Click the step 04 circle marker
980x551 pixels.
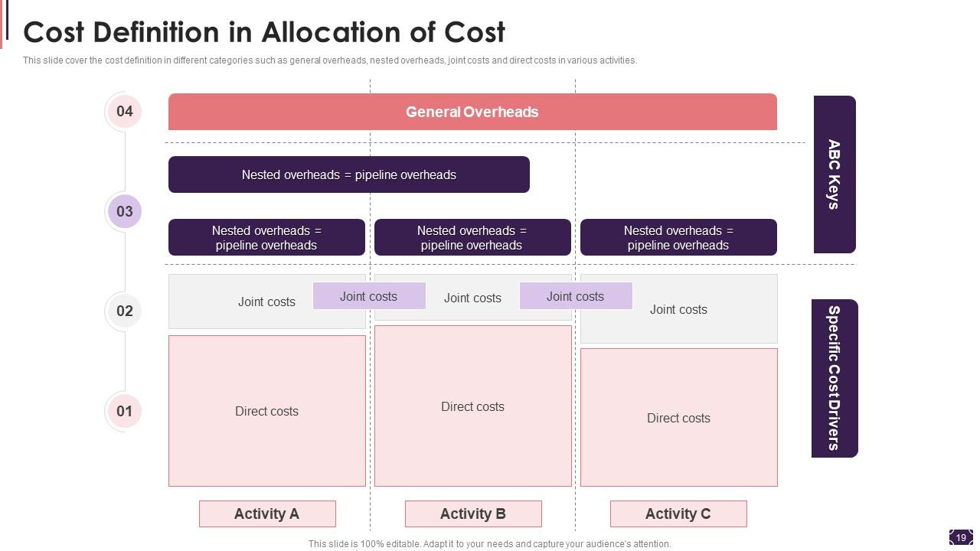124,112
